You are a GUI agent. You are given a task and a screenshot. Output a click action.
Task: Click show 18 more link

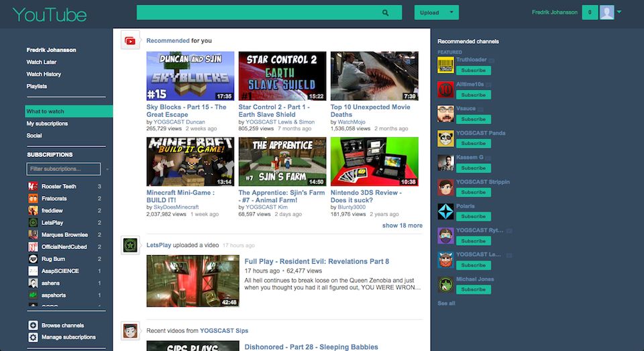coord(402,225)
